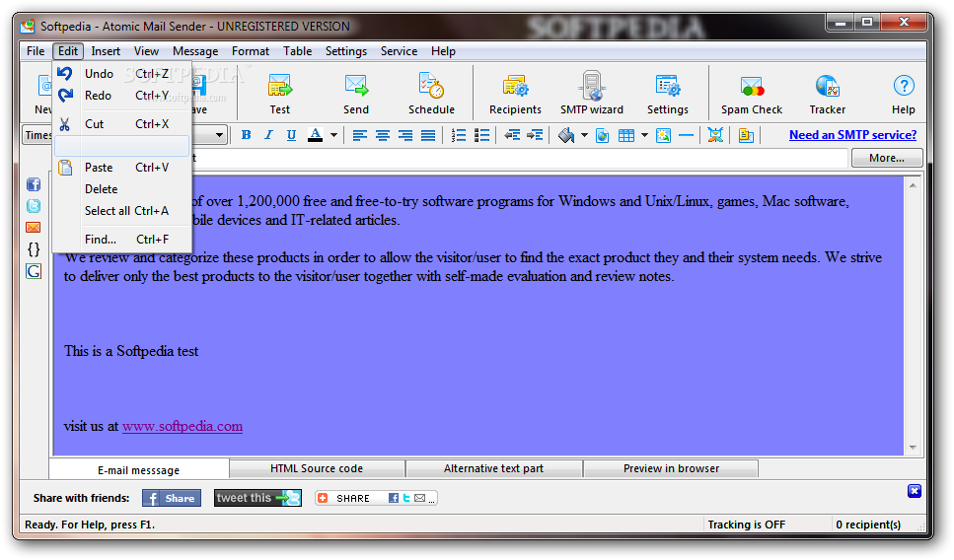Open the Format menu
Image resolution: width=954 pixels, height=560 pixels.
(250, 51)
